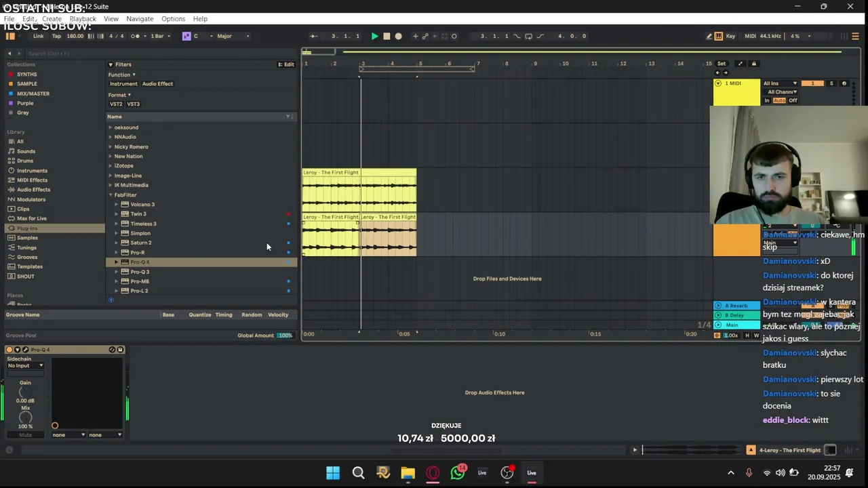Click the Scale Mode purple icon
Screen dimensions: 868x488
[x=186, y=36]
